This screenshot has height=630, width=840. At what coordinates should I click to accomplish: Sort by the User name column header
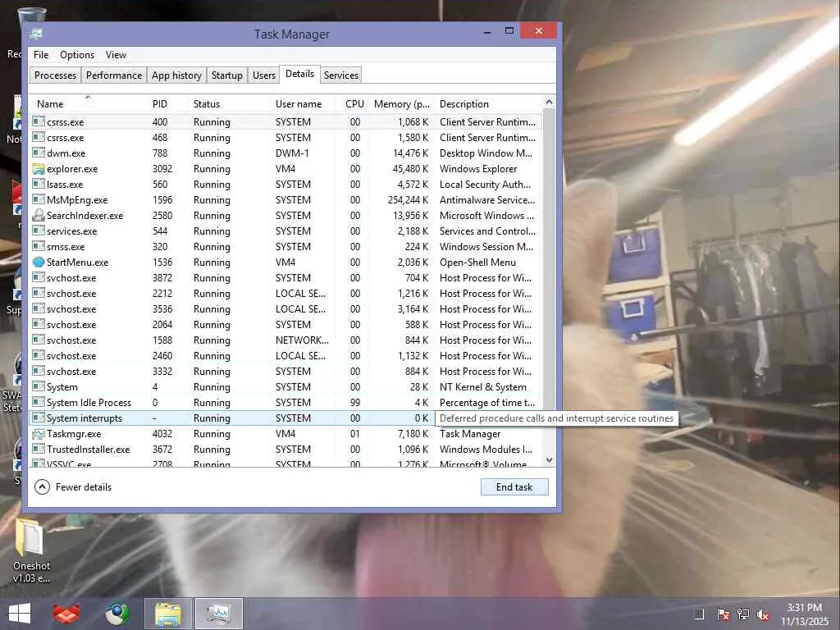pyautogui.click(x=303, y=104)
